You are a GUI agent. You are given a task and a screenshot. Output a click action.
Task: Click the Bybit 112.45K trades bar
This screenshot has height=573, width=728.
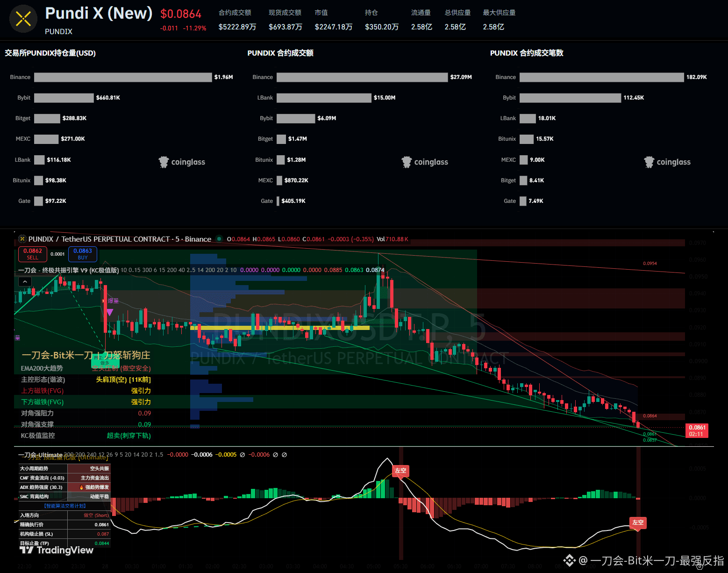click(x=571, y=98)
